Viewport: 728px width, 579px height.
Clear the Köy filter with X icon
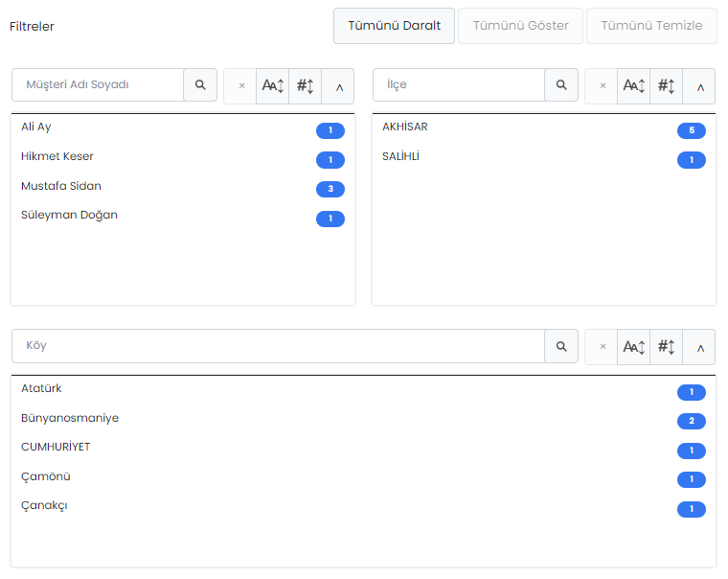[602, 347]
